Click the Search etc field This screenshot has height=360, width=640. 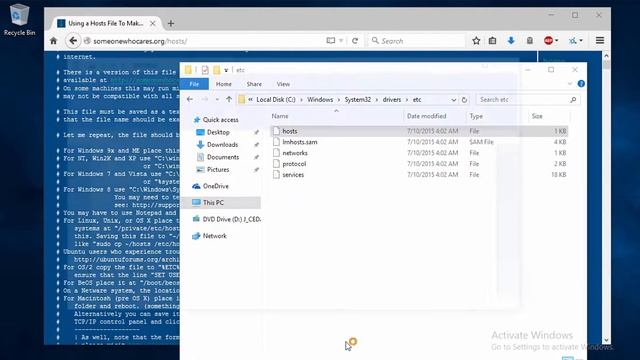tap(528, 100)
